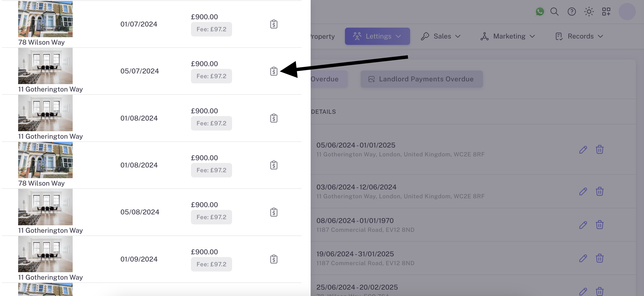Screen dimensions: 644x296
Task: Edit the 05/06/2024 - 01/01/2025 tenancy
Action: click(583, 150)
